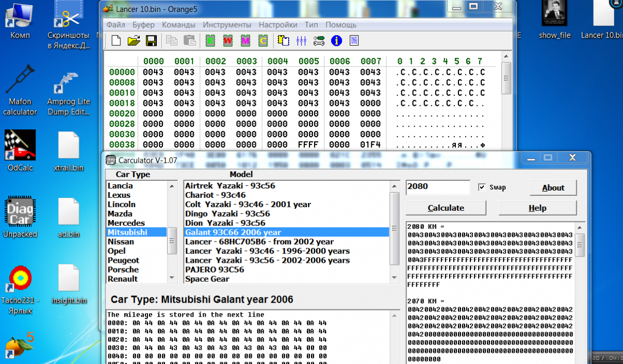623x364 pixels.
Task: Open the Инструменты menu
Action: tap(227, 24)
